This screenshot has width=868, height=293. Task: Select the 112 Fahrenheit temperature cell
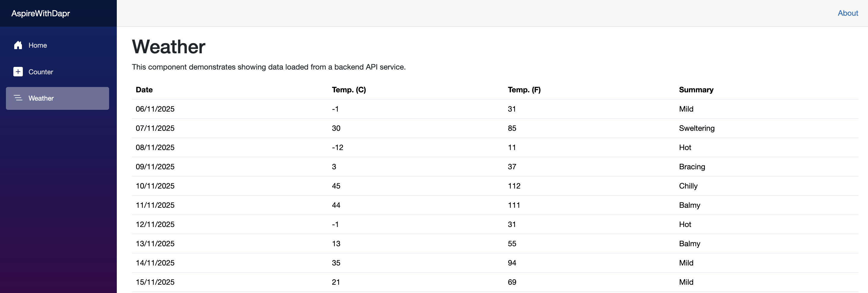click(514, 186)
